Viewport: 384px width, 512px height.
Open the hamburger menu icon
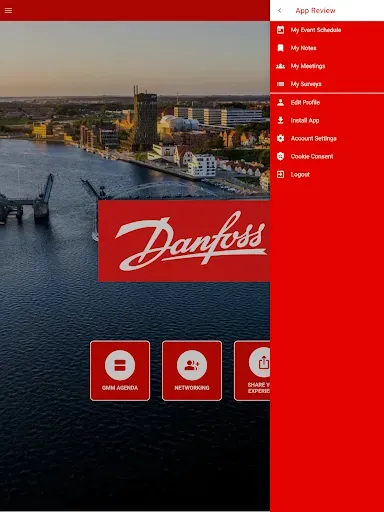(x=8, y=10)
